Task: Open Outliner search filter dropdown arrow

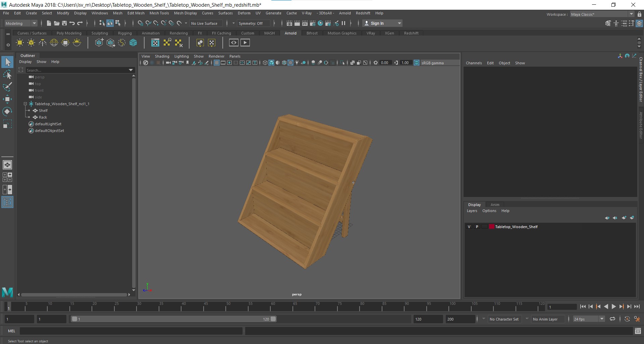Action: point(131,70)
